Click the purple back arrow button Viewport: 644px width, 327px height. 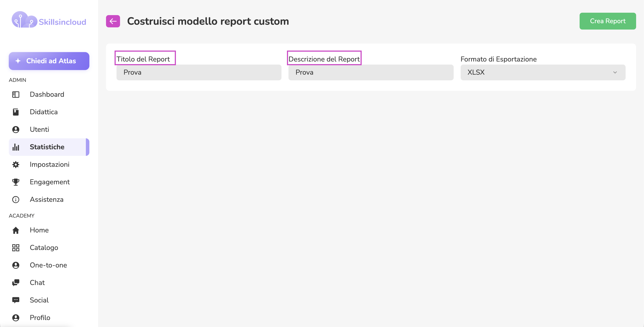[113, 21]
